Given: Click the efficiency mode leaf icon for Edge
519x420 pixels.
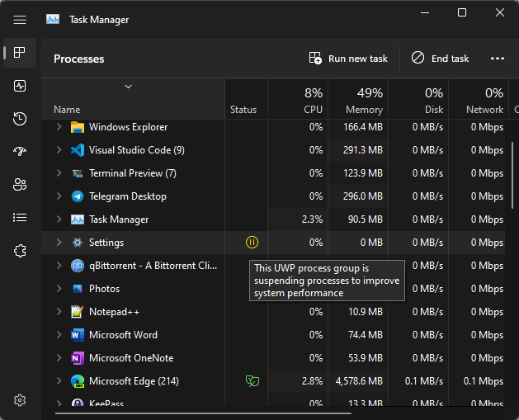Looking at the screenshot, I should pos(252,381).
